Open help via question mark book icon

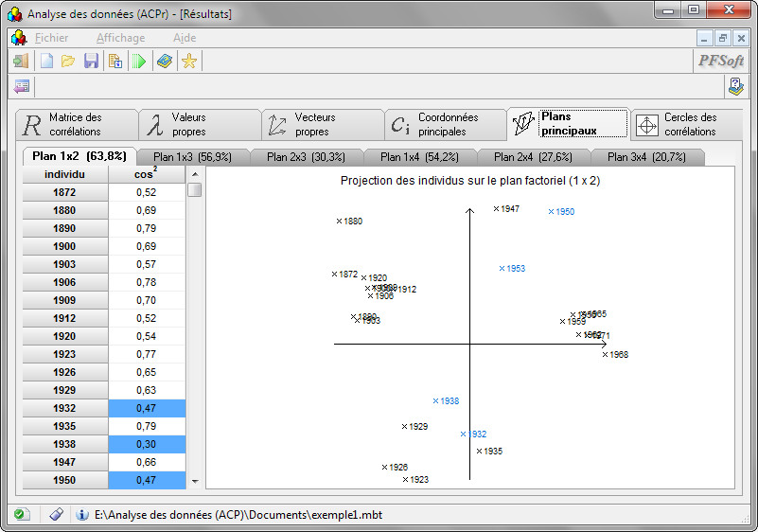click(x=735, y=86)
